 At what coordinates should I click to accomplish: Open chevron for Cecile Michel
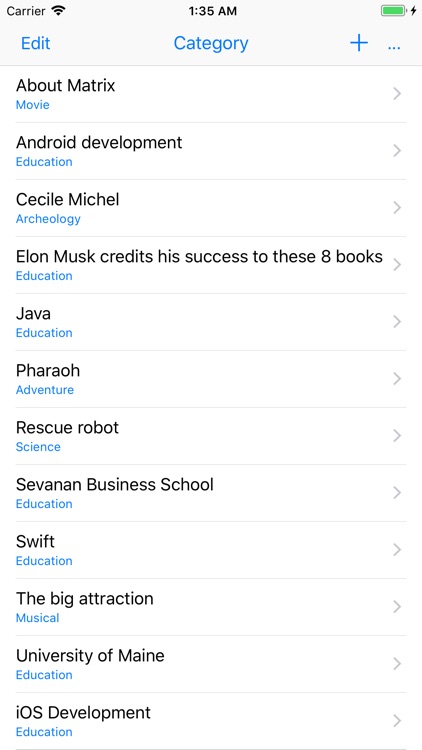(397, 208)
